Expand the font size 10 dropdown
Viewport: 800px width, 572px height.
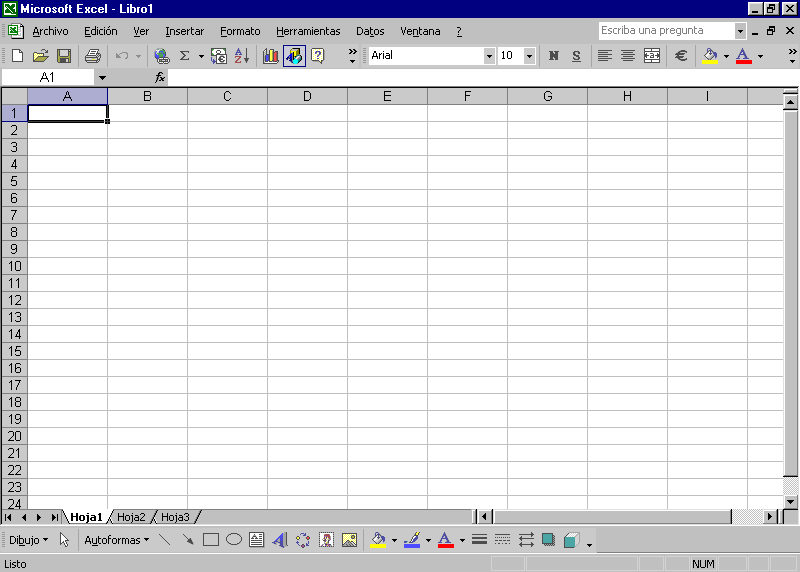(529, 56)
